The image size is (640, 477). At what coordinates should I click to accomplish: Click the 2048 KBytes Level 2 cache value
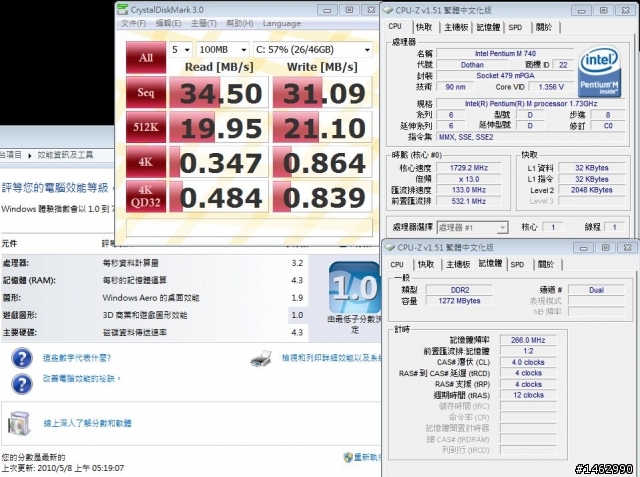tap(592, 190)
